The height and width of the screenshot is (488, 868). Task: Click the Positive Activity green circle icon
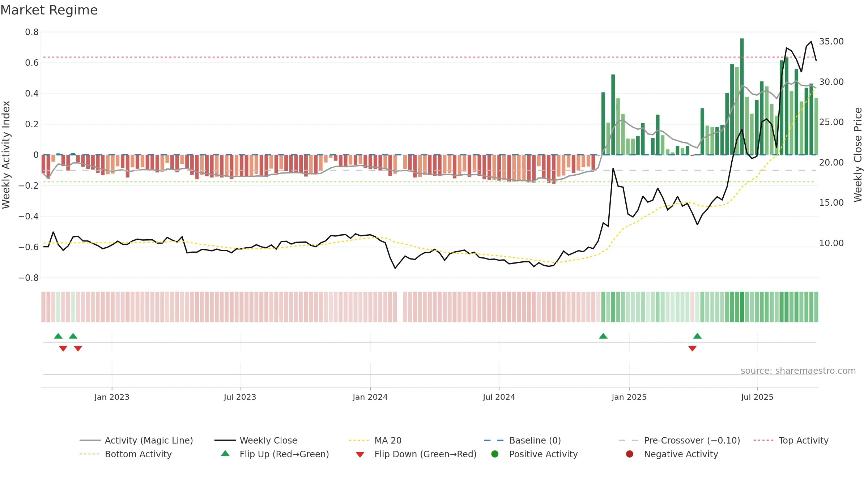tap(495, 454)
